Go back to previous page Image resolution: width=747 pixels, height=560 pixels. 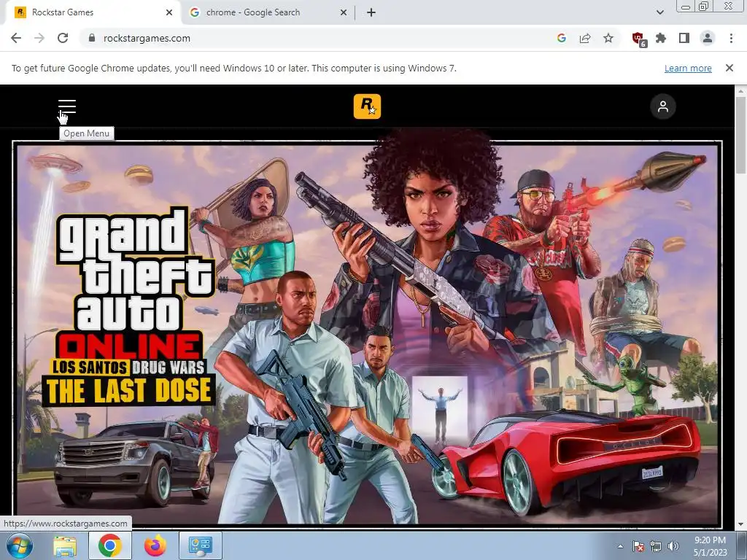click(16, 38)
